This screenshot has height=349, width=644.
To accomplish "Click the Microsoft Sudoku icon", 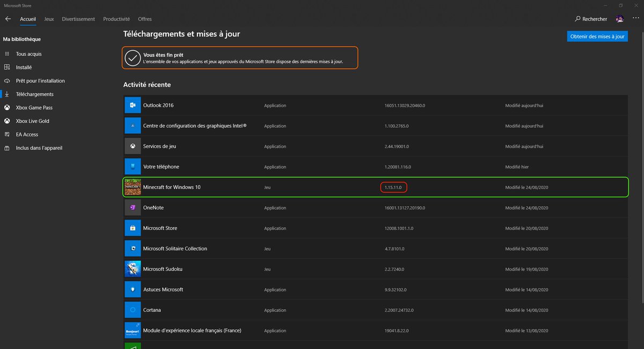I will (x=133, y=268).
